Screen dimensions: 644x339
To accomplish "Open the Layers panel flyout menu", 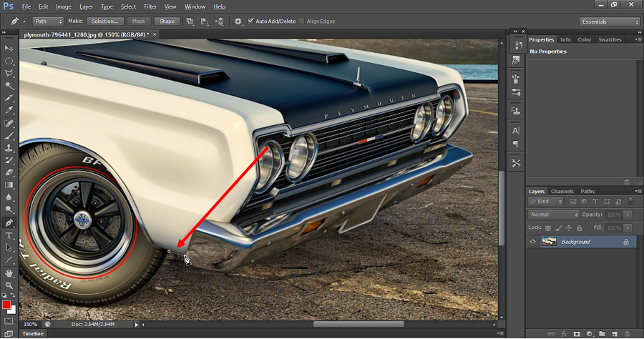I will point(638,191).
